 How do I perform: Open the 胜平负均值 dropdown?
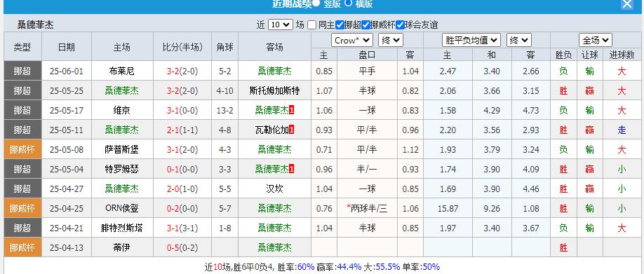point(471,40)
